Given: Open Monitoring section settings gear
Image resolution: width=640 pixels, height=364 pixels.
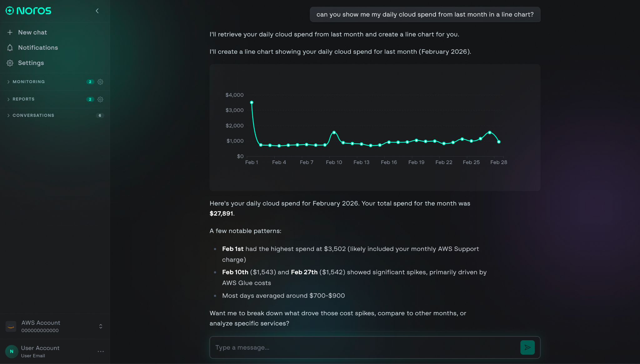Looking at the screenshot, I should tap(100, 82).
